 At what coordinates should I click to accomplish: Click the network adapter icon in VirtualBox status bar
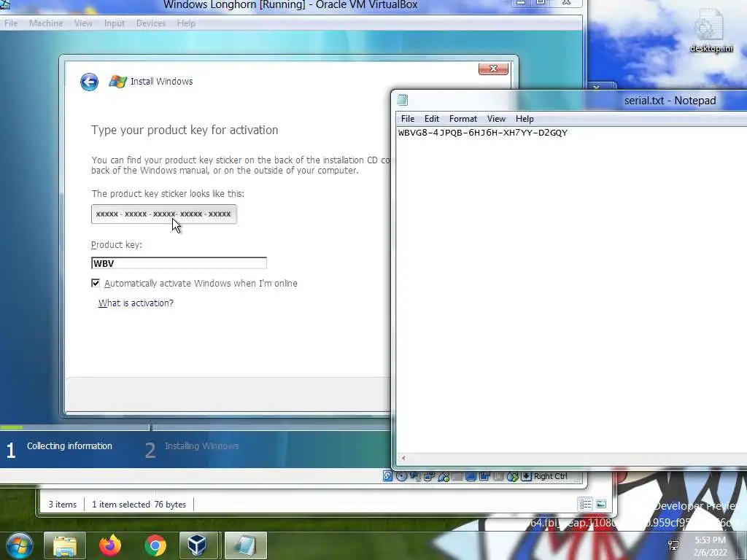tap(429, 476)
